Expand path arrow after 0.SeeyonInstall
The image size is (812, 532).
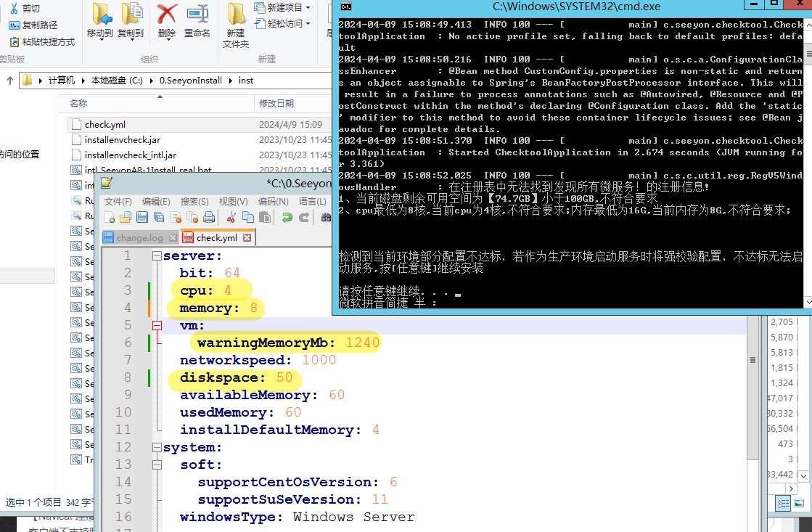tap(231, 81)
